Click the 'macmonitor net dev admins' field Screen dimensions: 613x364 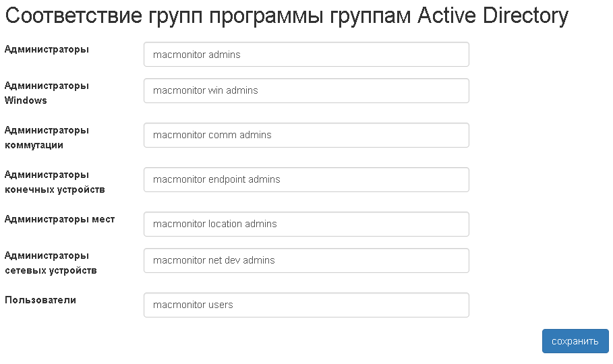[x=306, y=260]
